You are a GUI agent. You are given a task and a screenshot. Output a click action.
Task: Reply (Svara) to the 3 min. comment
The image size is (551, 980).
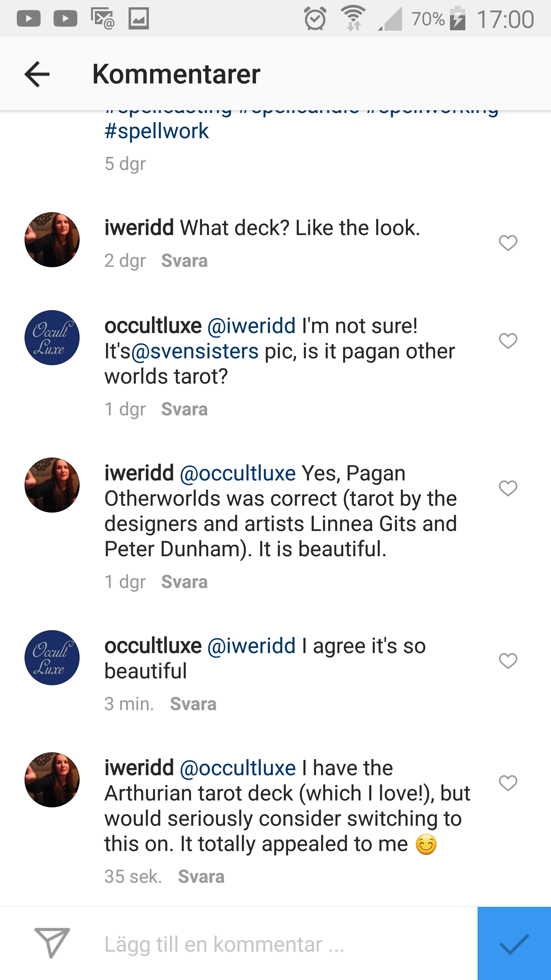[x=193, y=704]
